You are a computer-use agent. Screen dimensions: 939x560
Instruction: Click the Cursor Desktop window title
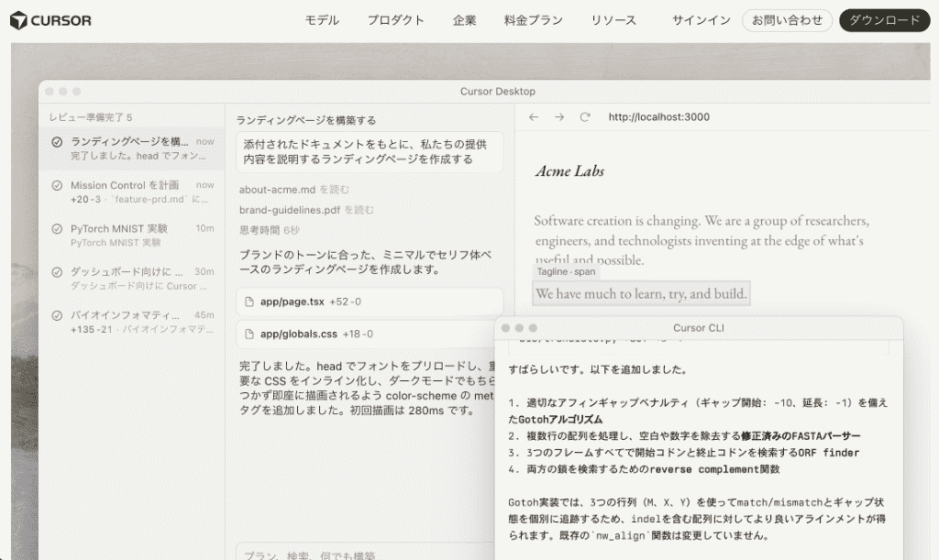(498, 92)
